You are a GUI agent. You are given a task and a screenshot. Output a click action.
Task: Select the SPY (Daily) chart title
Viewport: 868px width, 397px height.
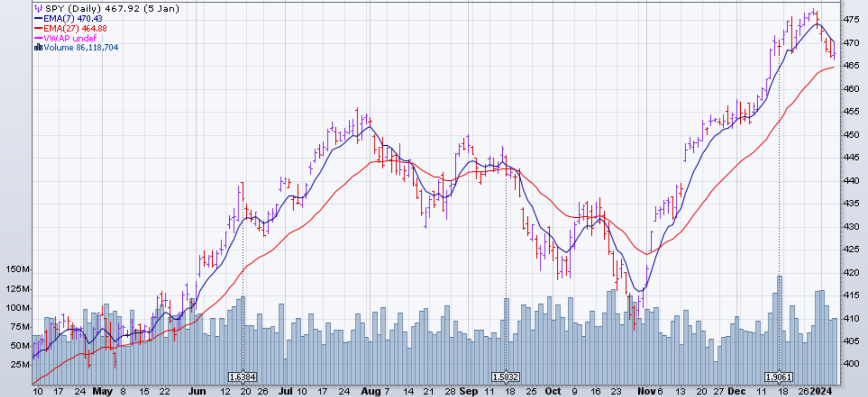click(112, 9)
